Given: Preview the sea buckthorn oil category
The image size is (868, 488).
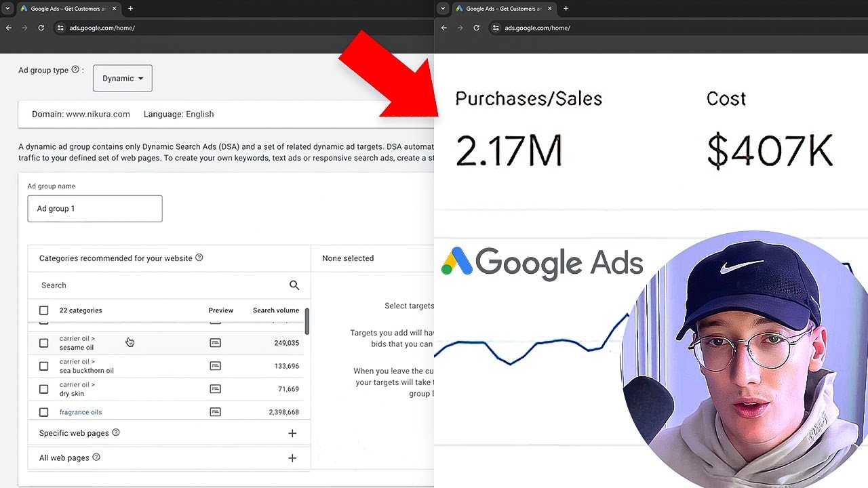Looking at the screenshot, I should click(215, 366).
